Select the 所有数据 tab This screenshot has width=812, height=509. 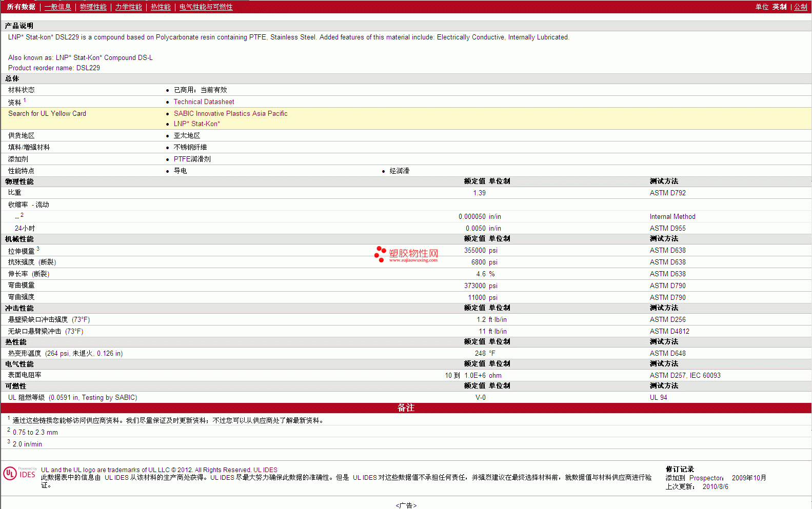[x=21, y=7]
